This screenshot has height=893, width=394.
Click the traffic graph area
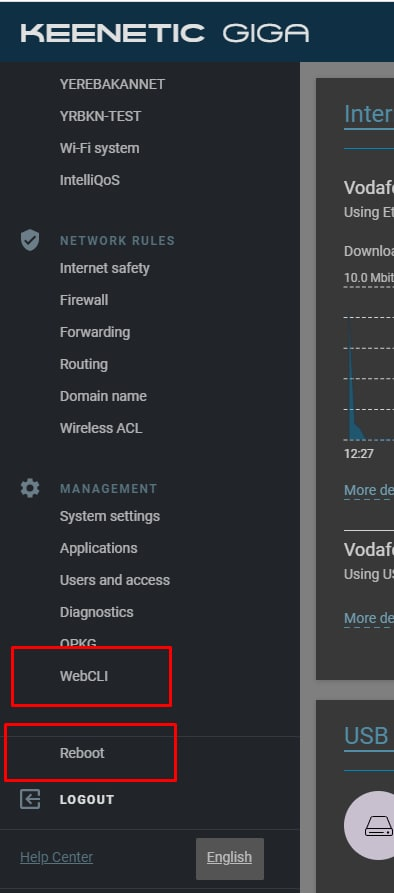tap(368, 378)
